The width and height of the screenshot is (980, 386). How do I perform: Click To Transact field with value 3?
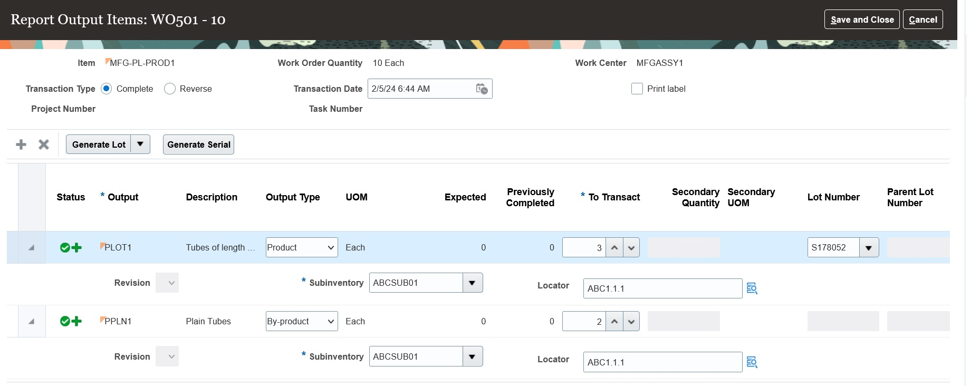(584, 247)
